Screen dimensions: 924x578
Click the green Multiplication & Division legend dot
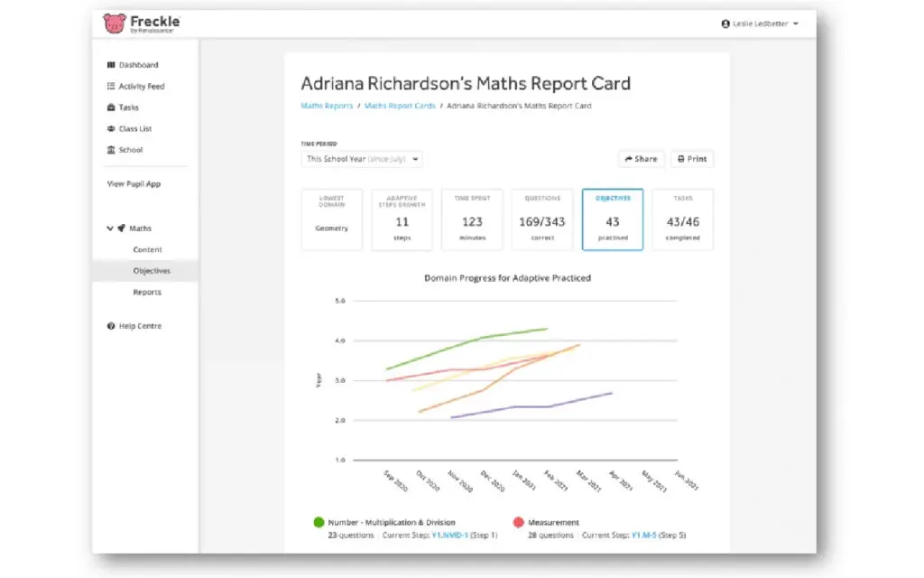tap(319, 522)
